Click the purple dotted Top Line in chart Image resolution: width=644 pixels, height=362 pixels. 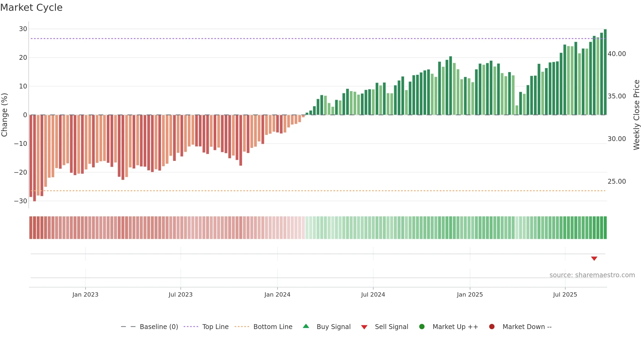click(x=318, y=39)
